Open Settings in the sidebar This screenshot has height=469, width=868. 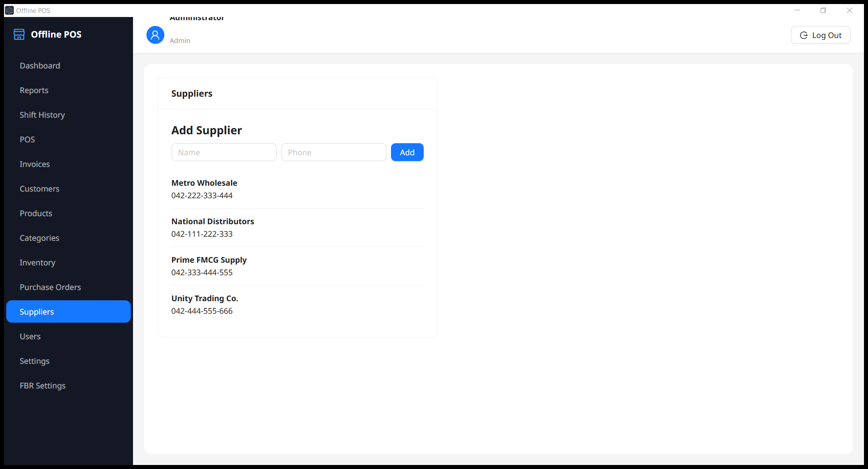tap(69, 361)
